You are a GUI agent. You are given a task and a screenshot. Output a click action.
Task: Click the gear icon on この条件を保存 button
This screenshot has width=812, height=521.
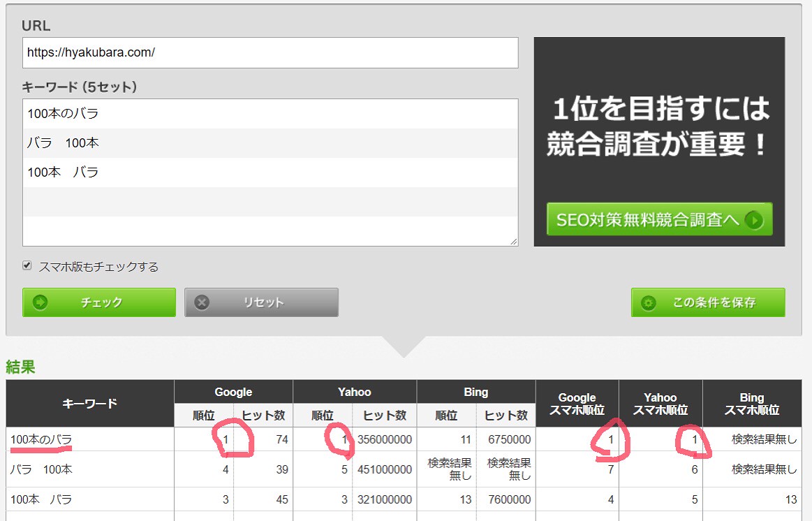[x=649, y=302]
